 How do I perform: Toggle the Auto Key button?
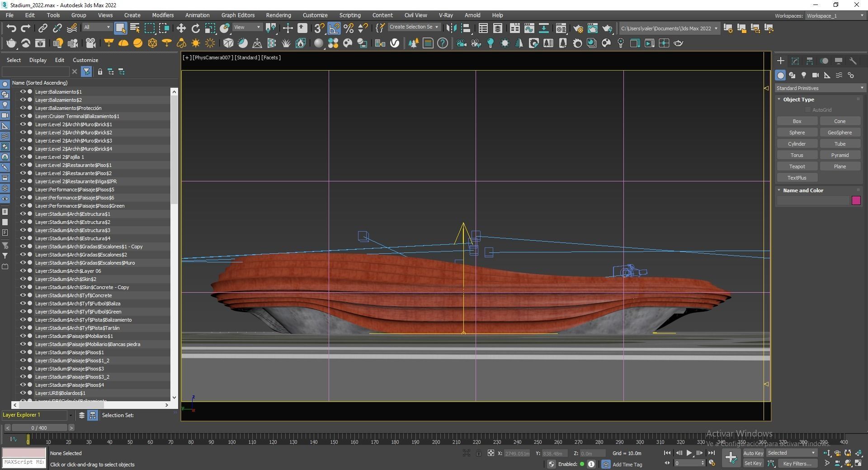click(753, 453)
